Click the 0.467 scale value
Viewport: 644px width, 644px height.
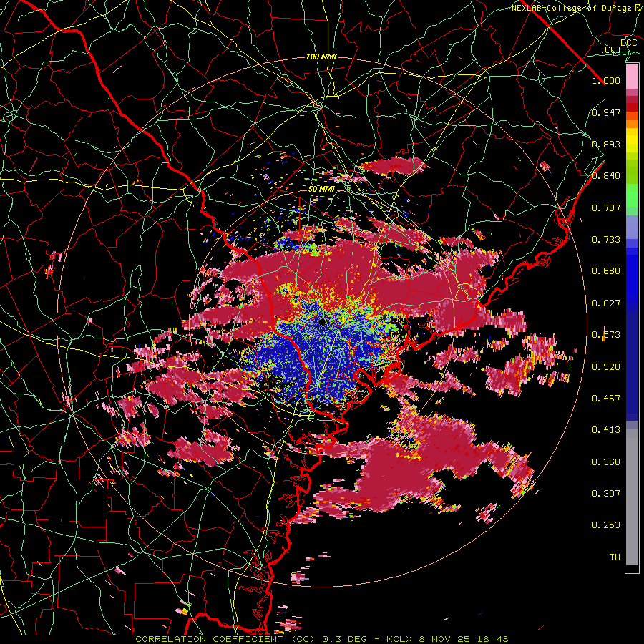pos(606,399)
